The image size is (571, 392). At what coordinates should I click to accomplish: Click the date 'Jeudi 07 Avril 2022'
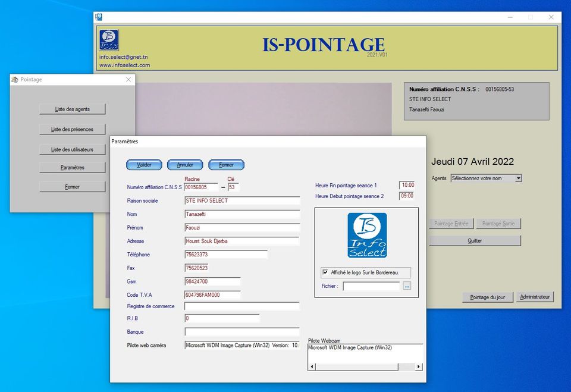coord(472,162)
